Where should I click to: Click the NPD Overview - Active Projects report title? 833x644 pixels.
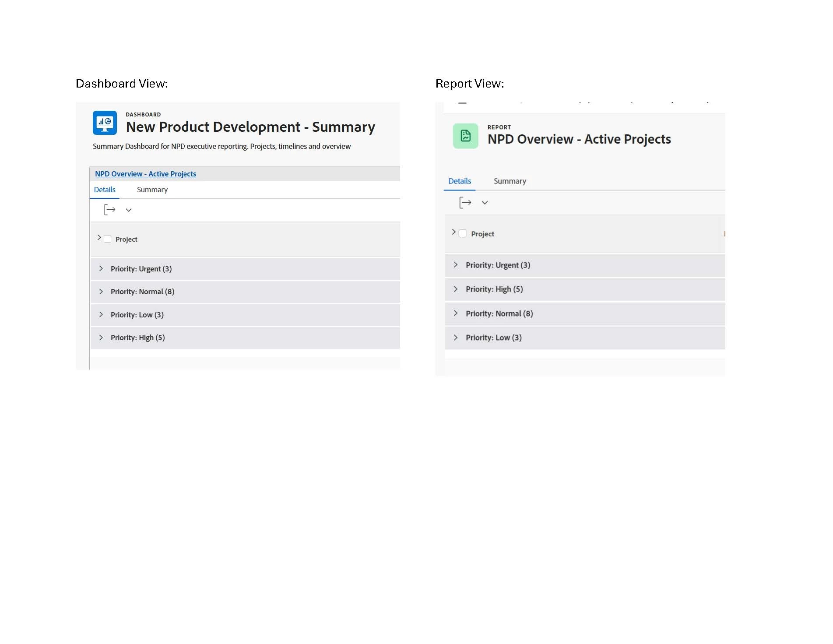point(579,139)
